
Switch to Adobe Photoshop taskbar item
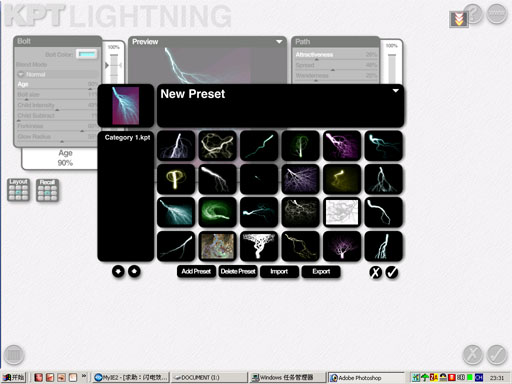[x=365, y=378]
